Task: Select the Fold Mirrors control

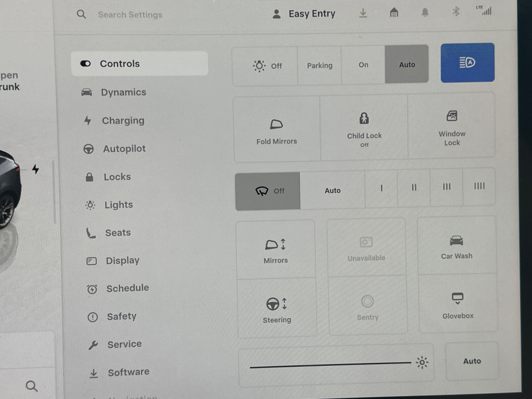Action: coord(277,130)
